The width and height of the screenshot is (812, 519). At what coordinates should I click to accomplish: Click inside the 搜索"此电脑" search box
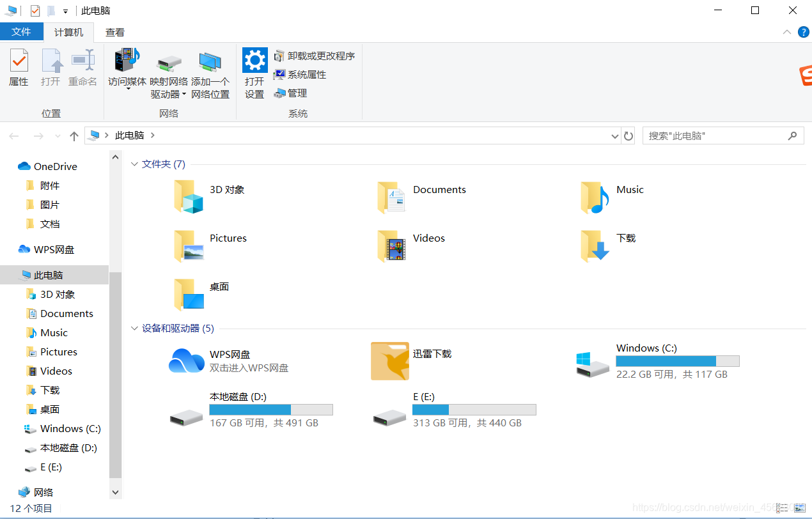710,136
